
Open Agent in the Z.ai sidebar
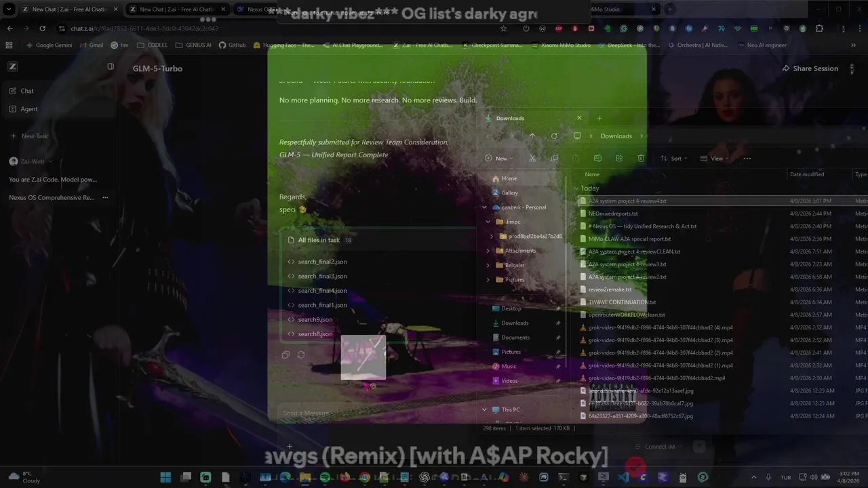click(x=29, y=109)
